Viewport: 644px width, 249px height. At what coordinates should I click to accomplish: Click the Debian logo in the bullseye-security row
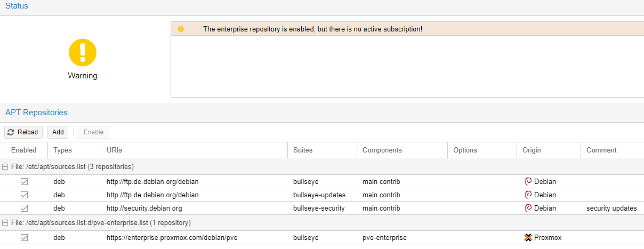click(x=528, y=208)
